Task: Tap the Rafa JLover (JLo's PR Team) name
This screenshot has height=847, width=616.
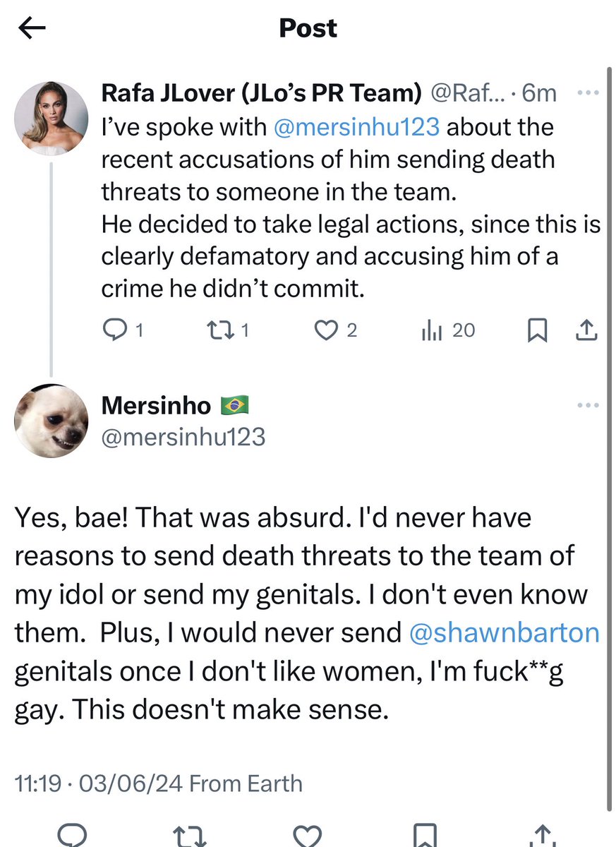Action: 261,92
